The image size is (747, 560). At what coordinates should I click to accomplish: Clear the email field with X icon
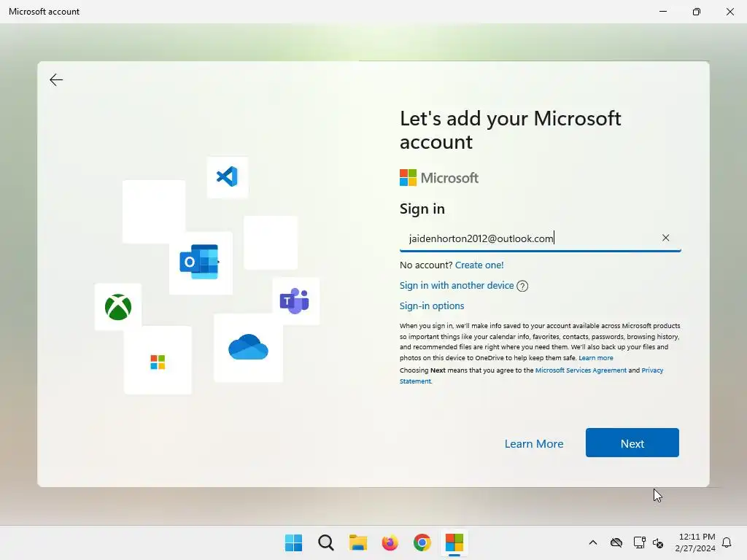665,238
